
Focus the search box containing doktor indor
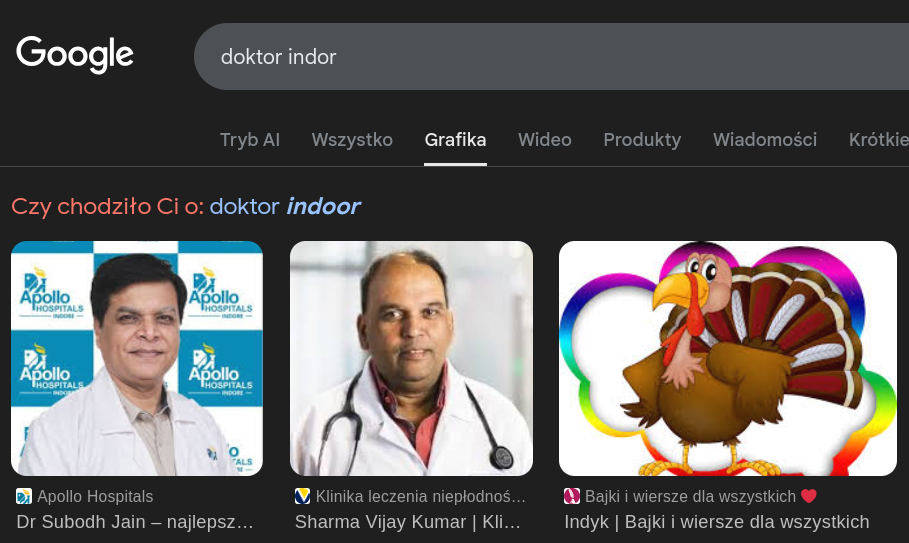551,57
